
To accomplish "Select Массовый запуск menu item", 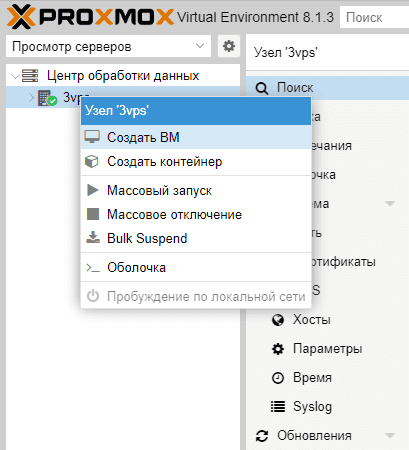I will (x=196, y=190).
